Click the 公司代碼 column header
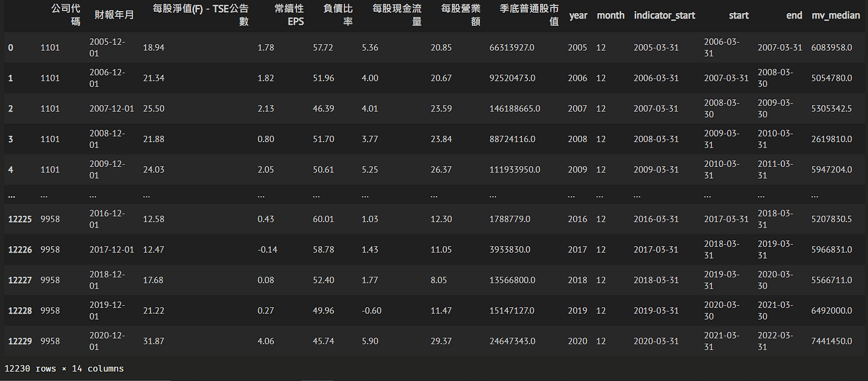The height and width of the screenshot is (381, 868). click(x=67, y=15)
